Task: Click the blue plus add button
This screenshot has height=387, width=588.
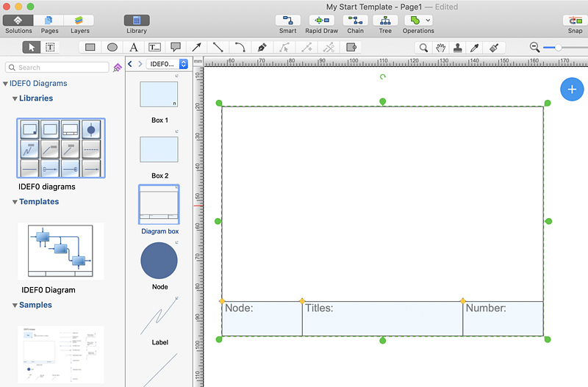Action: pyautogui.click(x=572, y=89)
